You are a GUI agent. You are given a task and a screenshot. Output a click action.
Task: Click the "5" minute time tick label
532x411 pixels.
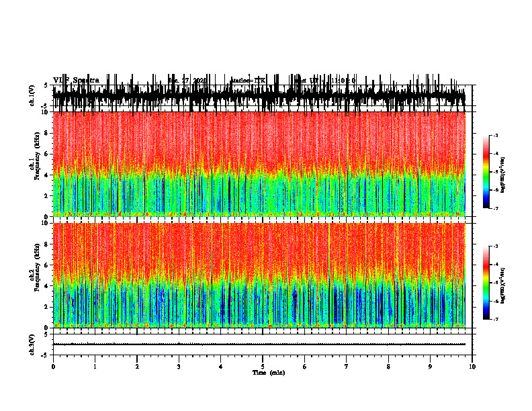pos(263,367)
